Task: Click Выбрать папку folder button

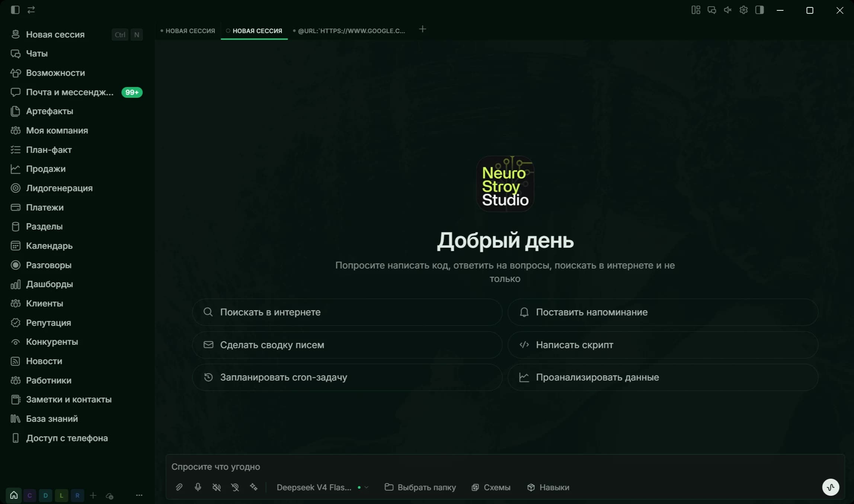Action: (420, 487)
